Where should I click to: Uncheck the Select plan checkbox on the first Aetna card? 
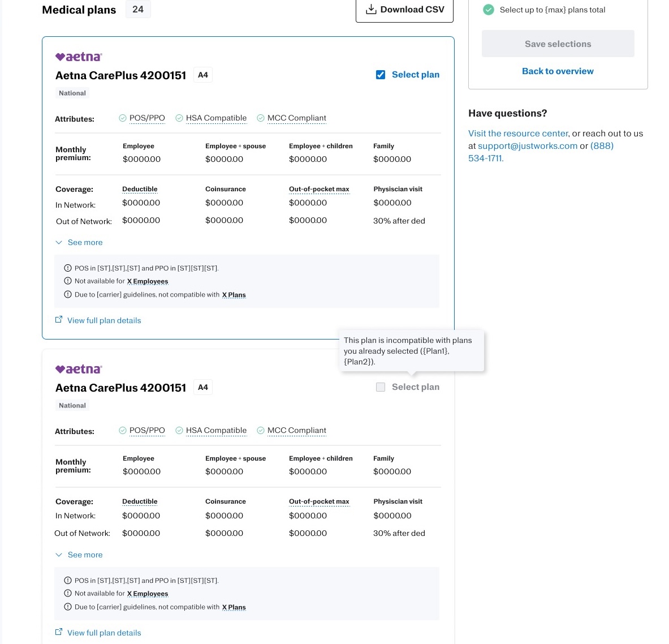(x=380, y=75)
